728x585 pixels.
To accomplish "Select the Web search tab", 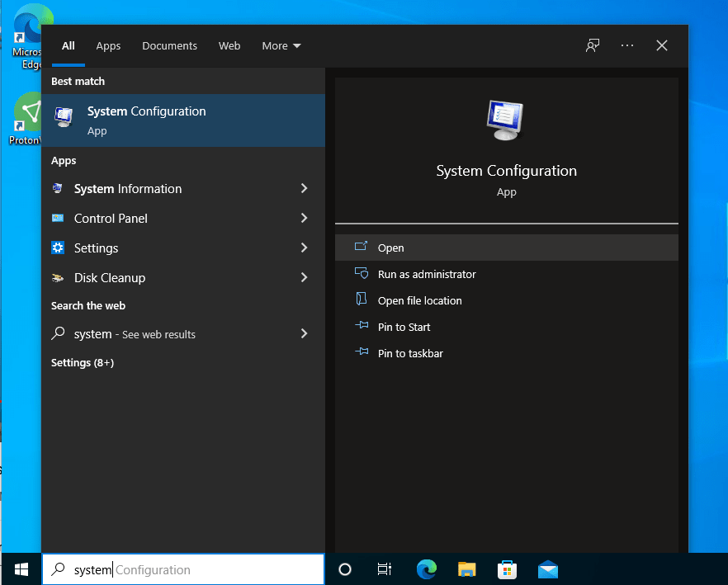I will tap(229, 45).
